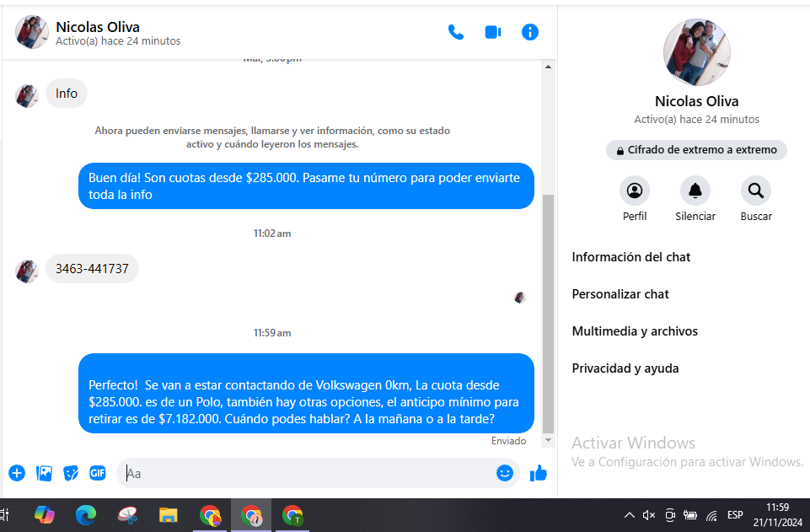Expand Personalizar chat section
The width and height of the screenshot is (810, 532).
coord(620,294)
